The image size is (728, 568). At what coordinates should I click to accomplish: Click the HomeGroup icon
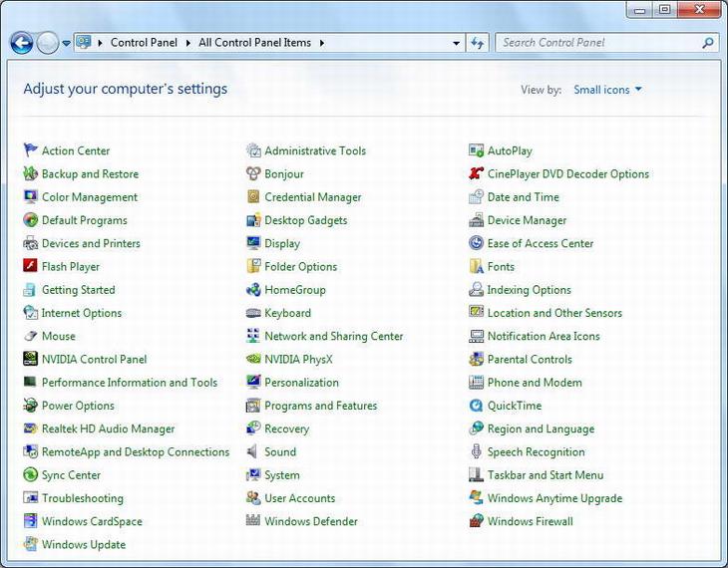pyautogui.click(x=253, y=290)
